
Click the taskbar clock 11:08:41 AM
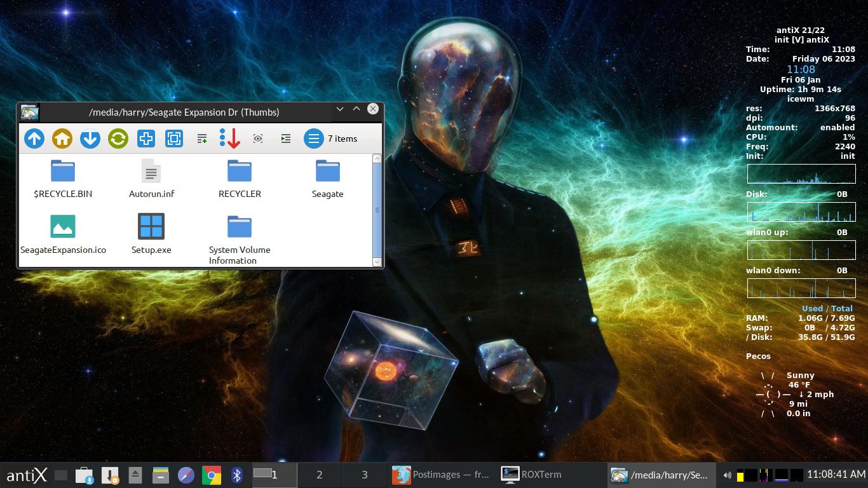tap(836, 475)
